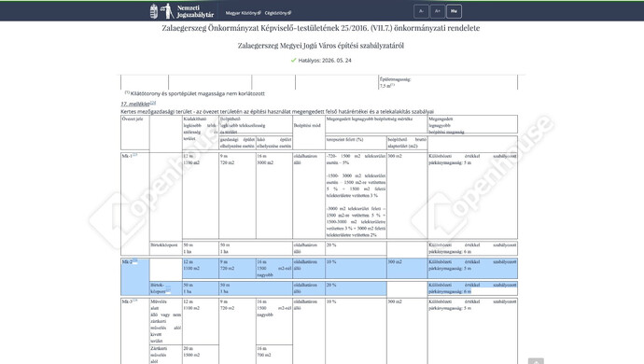Screen dimensions: 644x364
Task: Click the footnote reference next to Mk-2
Action: tap(134, 260)
